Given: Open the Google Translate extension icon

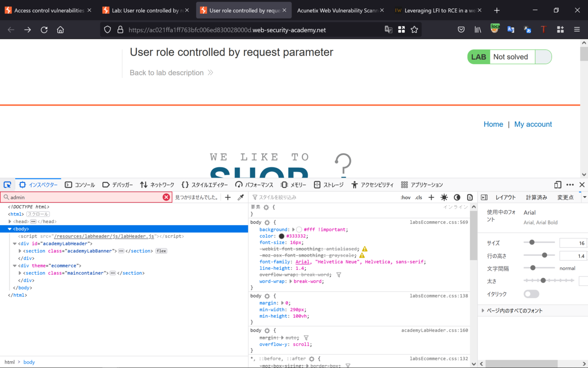Looking at the screenshot, I should (x=511, y=30).
